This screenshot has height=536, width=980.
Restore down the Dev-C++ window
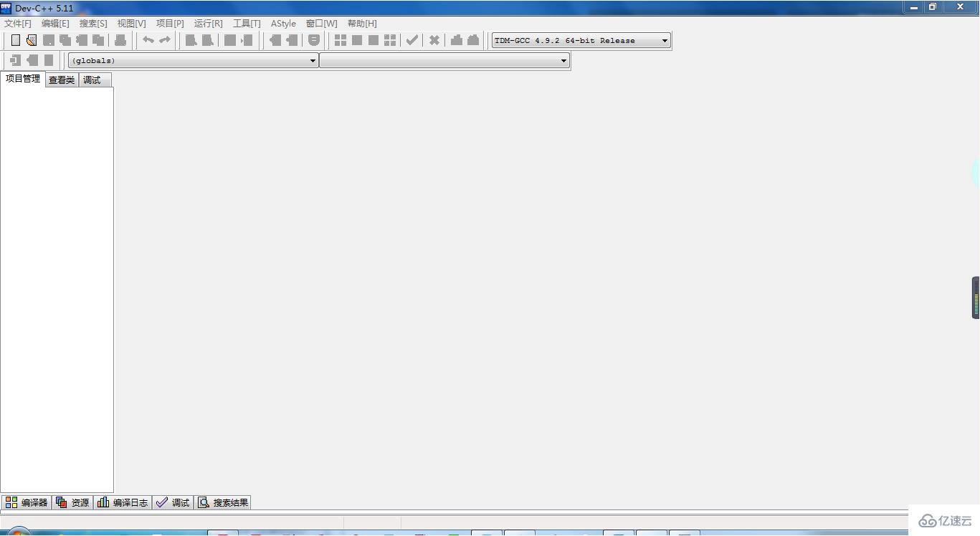[x=933, y=6]
